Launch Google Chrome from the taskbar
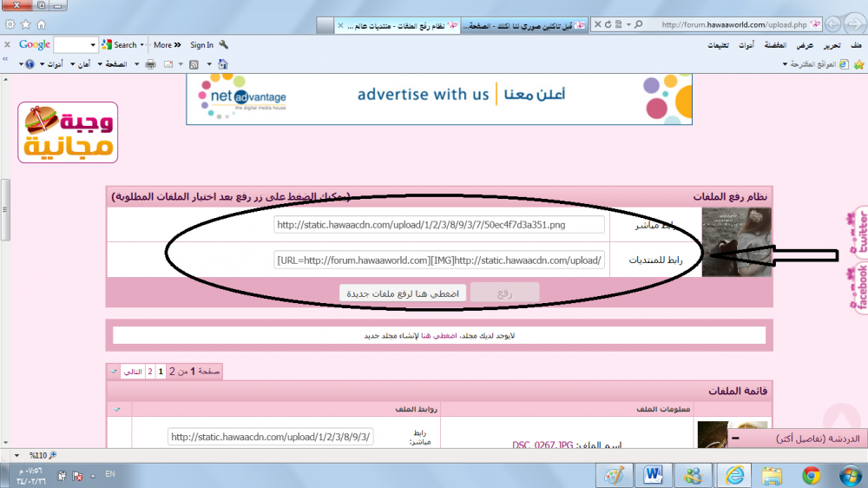 (x=812, y=475)
